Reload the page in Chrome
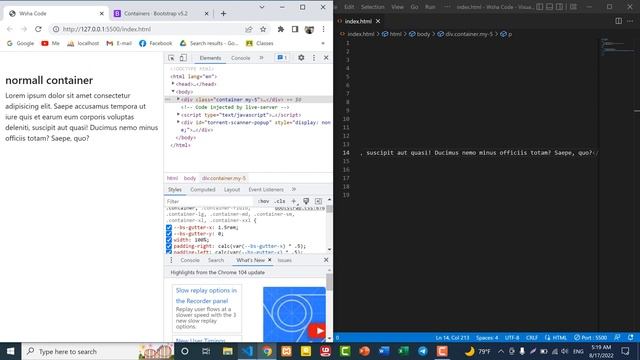This screenshot has height=360, width=640. pyautogui.click(x=38, y=29)
